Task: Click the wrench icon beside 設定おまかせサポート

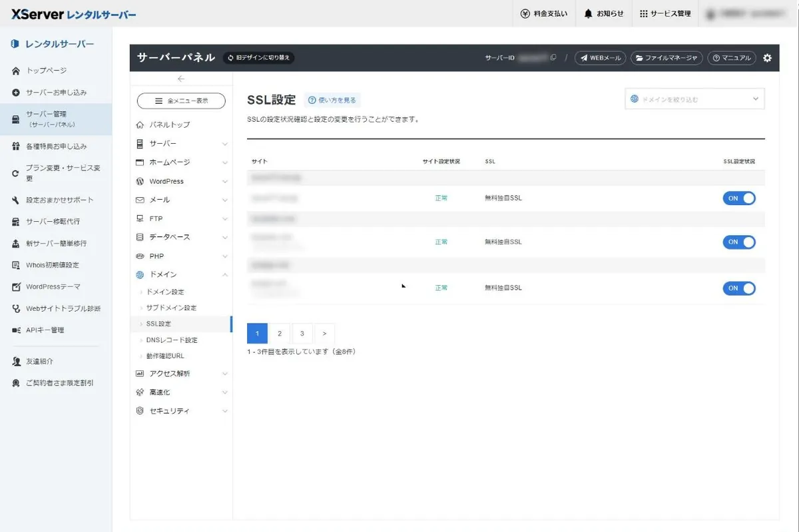Action: [x=16, y=200]
